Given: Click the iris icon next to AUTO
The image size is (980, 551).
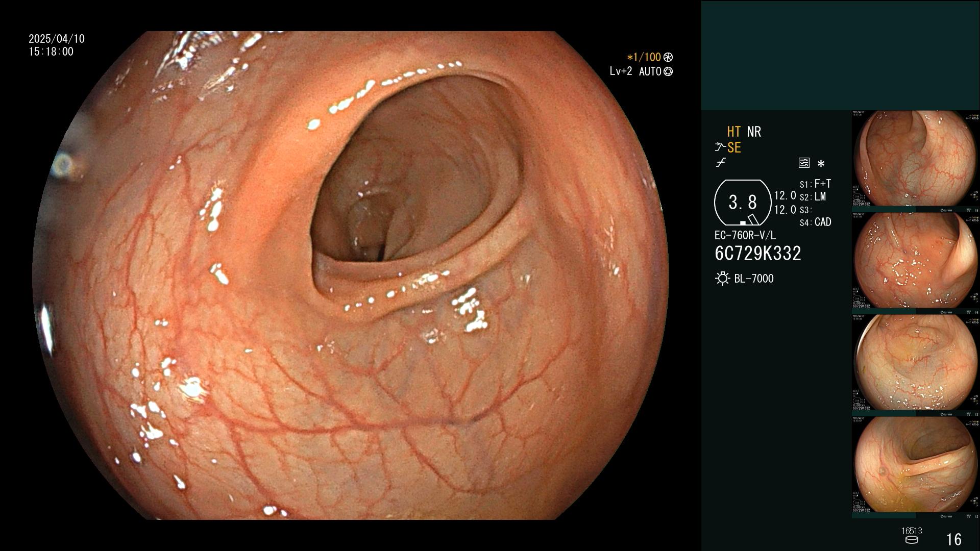Looking at the screenshot, I should pyautogui.click(x=668, y=72).
